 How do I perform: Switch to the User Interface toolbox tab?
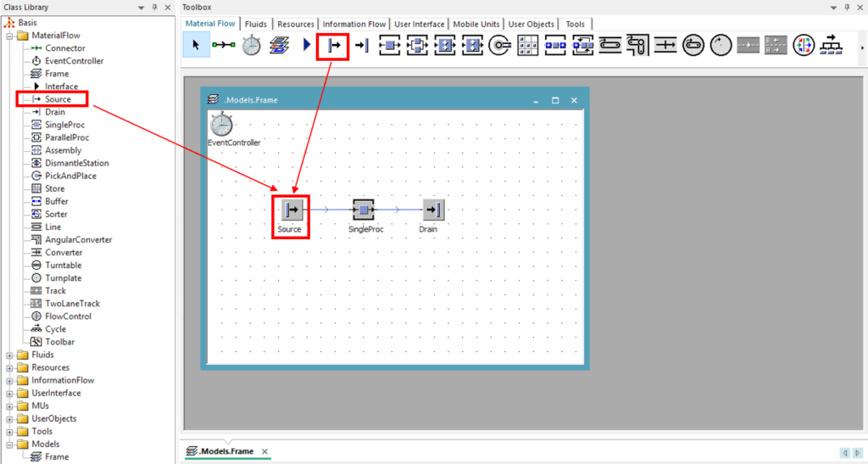[x=419, y=25]
